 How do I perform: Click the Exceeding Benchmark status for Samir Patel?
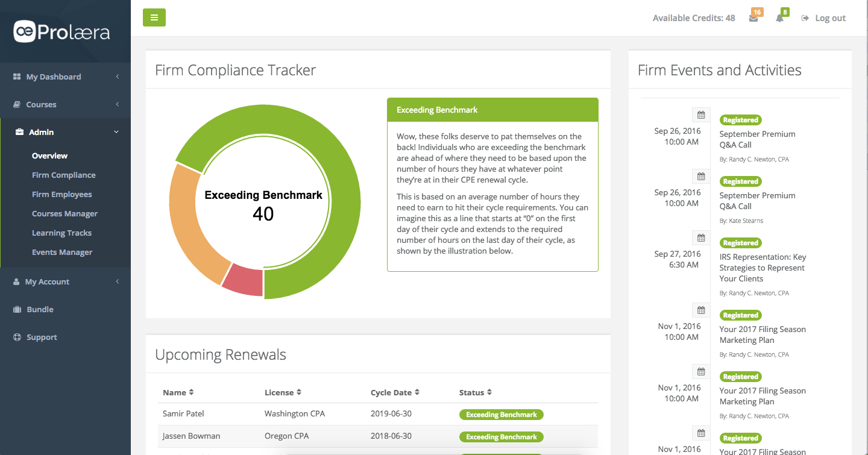click(501, 414)
